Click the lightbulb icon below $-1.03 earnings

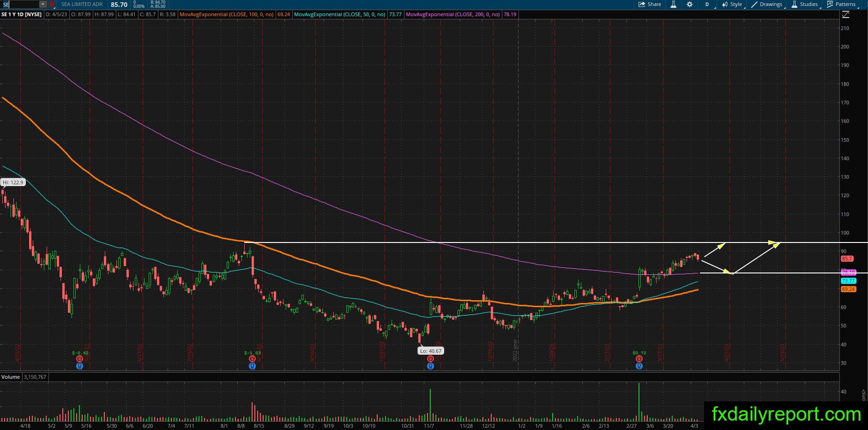point(252,366)
